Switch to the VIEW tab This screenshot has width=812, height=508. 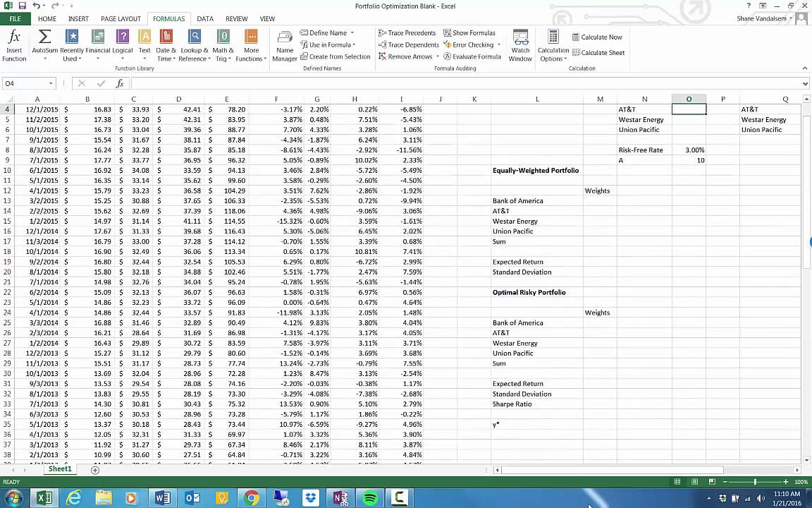pyautogui.click(x=267, y=18)
